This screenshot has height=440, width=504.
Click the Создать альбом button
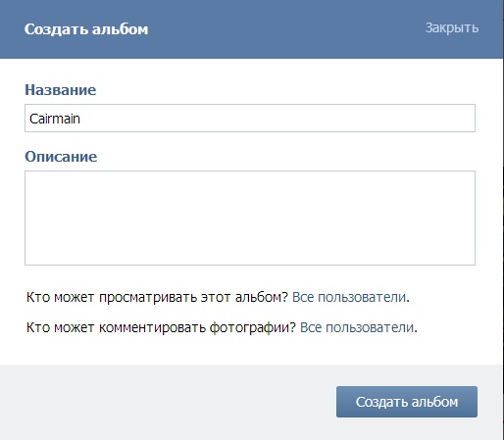(x=407, y=402)
